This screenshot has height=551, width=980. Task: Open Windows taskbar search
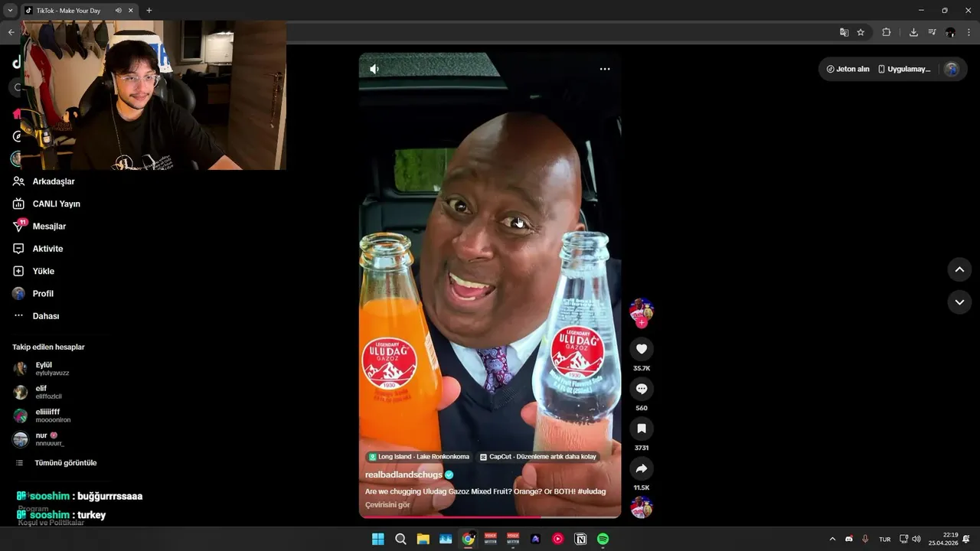click(400, 539)
